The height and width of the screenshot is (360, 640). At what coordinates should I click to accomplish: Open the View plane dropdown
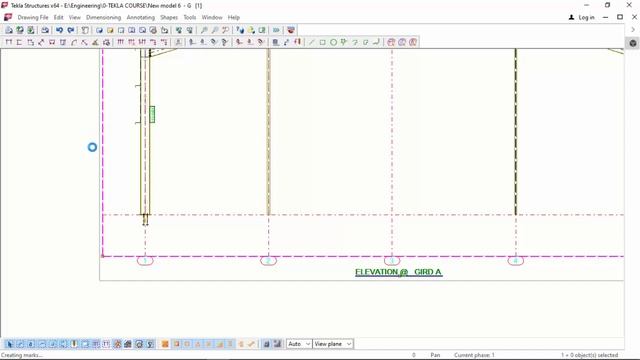(x=333, y=344)
